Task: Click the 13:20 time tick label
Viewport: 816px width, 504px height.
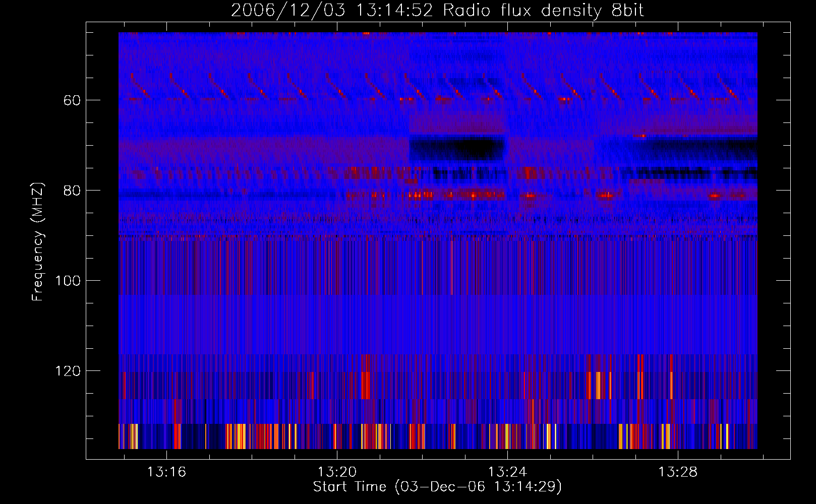Action: pos(337,472)
